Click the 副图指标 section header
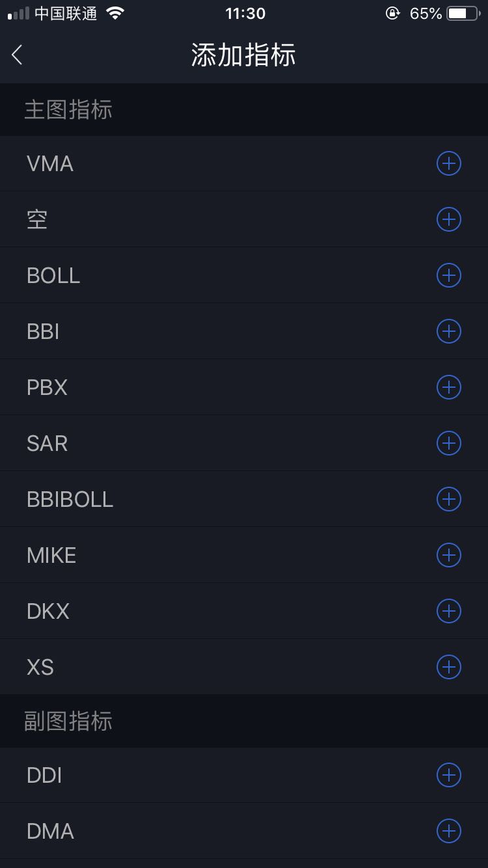Viewport: 488px width, 868px height. pyautogui.click(x=68, y=721)
